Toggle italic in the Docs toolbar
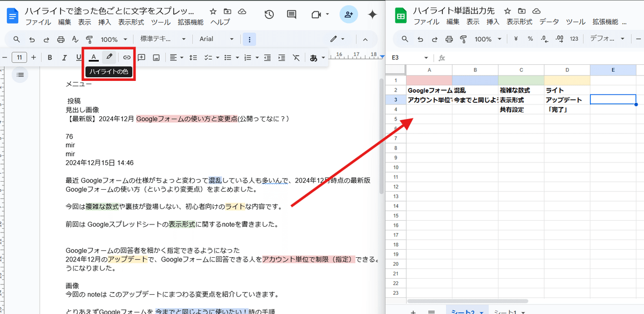 pos(64,57)
